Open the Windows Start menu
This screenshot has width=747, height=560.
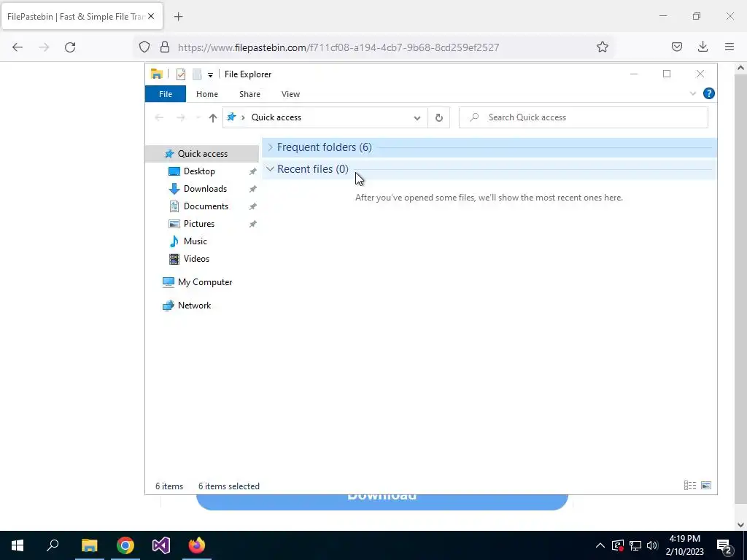click(x=18, y=545)
